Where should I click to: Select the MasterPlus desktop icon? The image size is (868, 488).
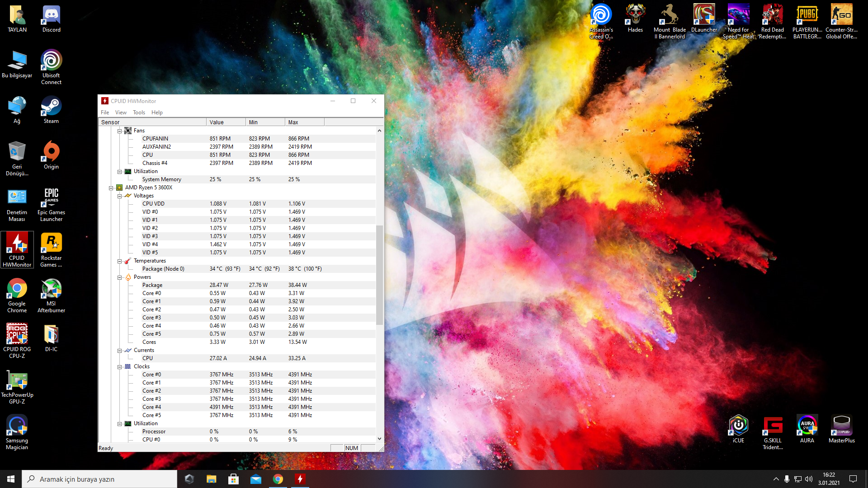tap(841, 429)
